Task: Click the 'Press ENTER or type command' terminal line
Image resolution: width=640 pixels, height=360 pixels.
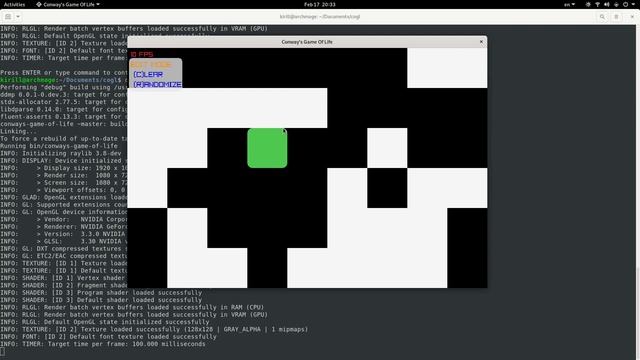Action: click(64, 73)
